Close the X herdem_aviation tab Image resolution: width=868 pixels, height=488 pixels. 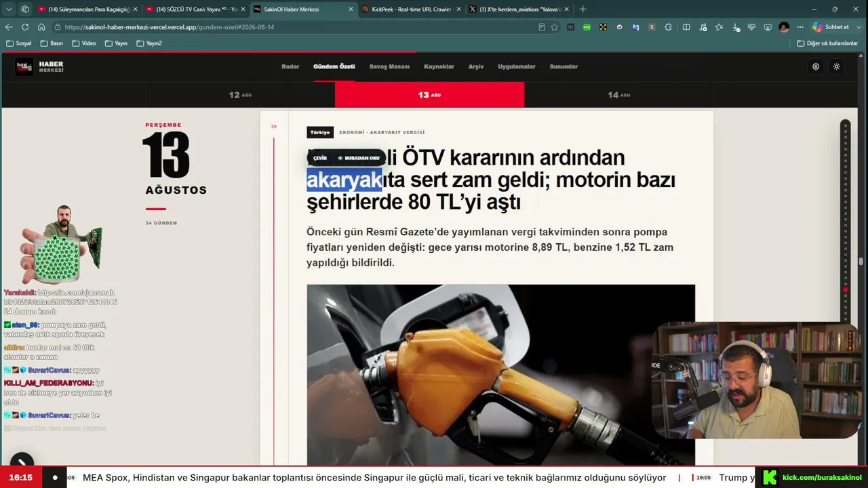point(566,9)
